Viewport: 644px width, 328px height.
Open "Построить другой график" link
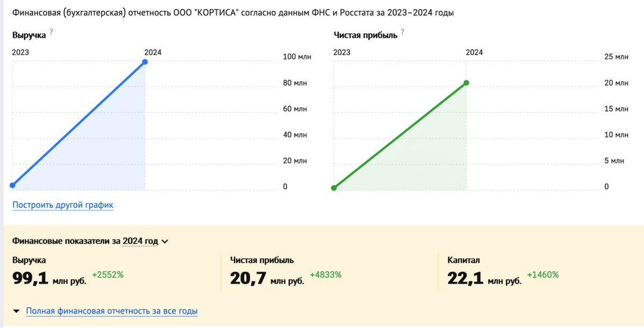coord(62,205)
